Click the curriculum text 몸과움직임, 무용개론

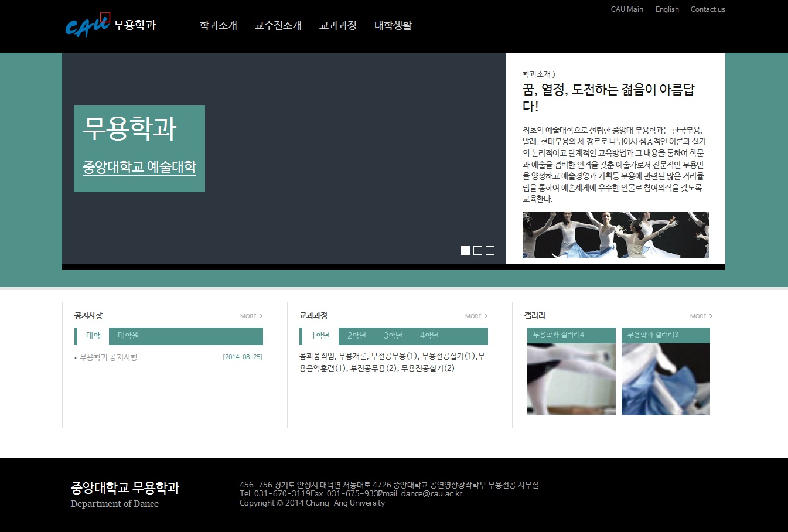tap(333, 356)
